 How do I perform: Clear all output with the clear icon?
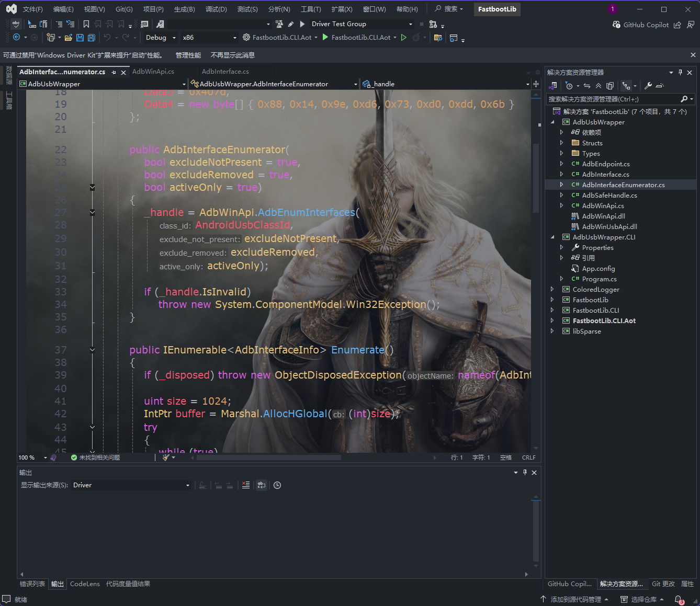[x=246, y=485]
